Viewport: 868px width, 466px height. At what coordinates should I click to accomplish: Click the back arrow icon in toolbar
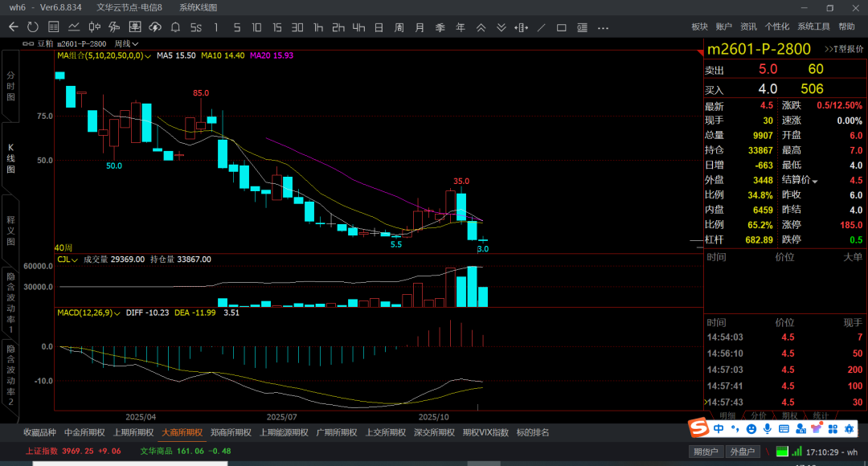[x=13, y=27]
